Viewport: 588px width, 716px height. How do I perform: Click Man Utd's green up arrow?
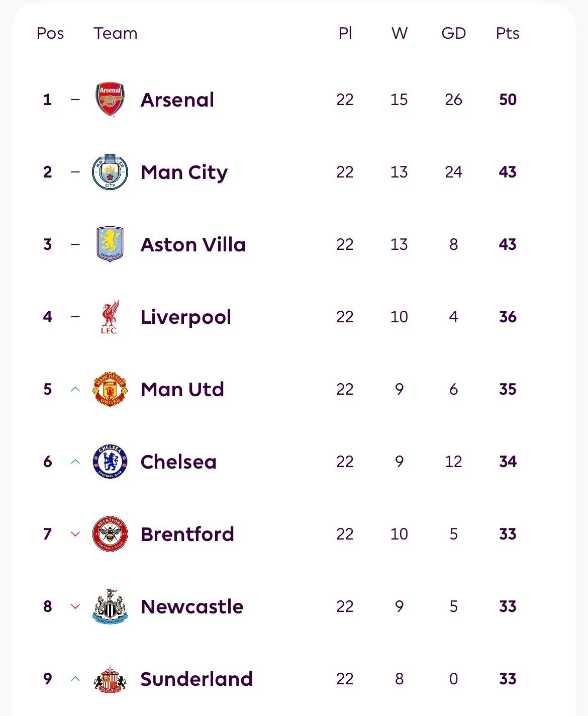coord(75,389)
